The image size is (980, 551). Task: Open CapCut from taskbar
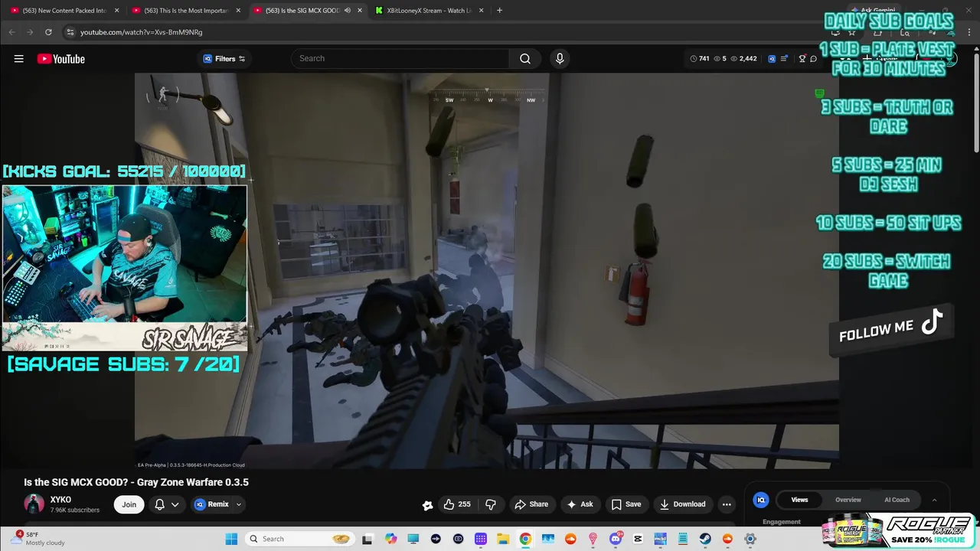pyautogui.click(x=638, y=539)
